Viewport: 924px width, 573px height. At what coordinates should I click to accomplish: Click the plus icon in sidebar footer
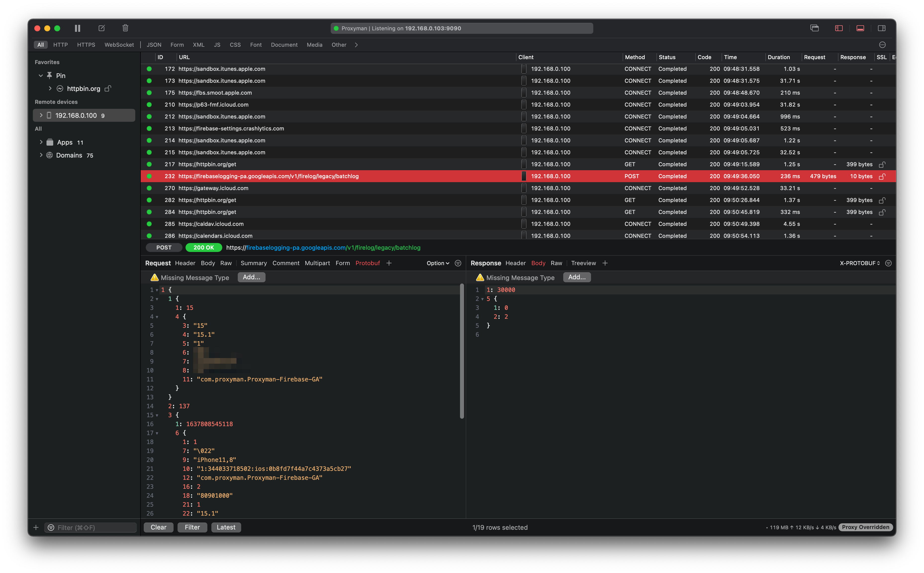(x=36, y=527)
